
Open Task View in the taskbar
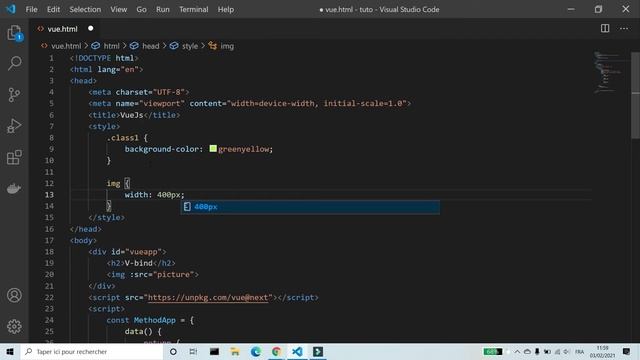pyautogui.click(x=193, y=351)
